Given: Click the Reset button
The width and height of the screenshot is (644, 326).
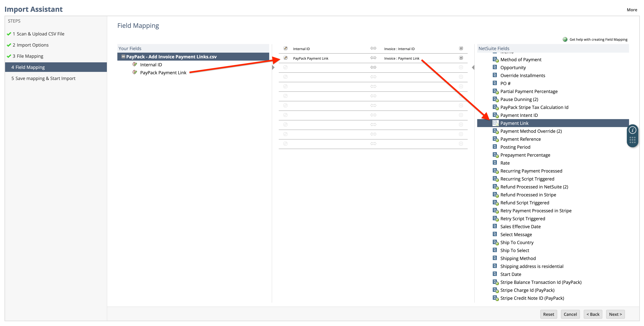Looking at the screenshot, I should tap(548, 314).
